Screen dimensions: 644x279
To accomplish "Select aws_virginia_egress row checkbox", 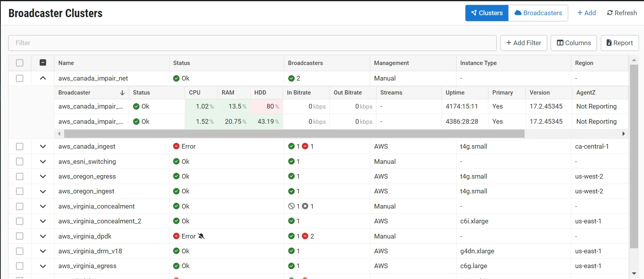I will point(20,266).
